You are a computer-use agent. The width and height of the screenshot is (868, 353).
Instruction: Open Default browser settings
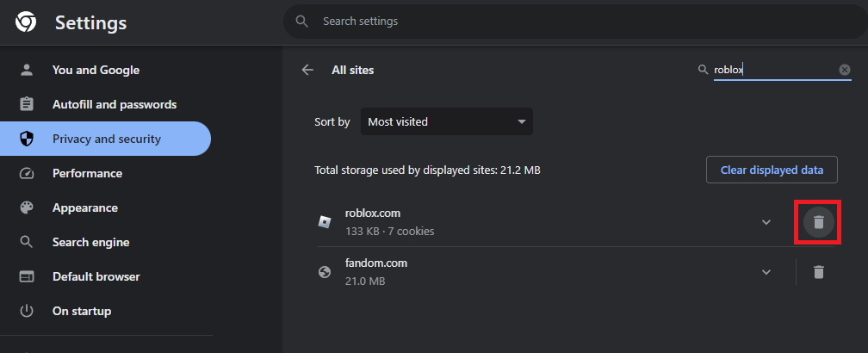click(96, 276)
